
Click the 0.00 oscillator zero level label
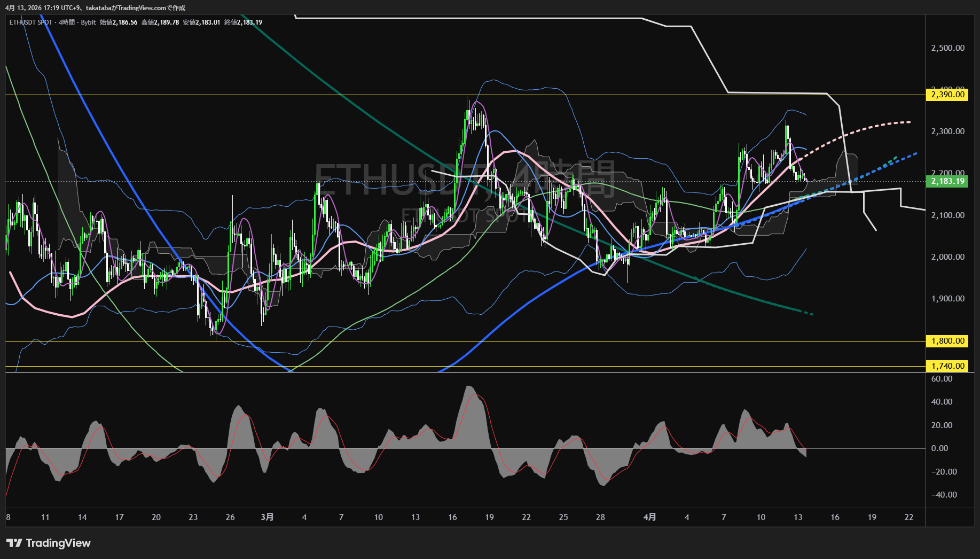939,448
